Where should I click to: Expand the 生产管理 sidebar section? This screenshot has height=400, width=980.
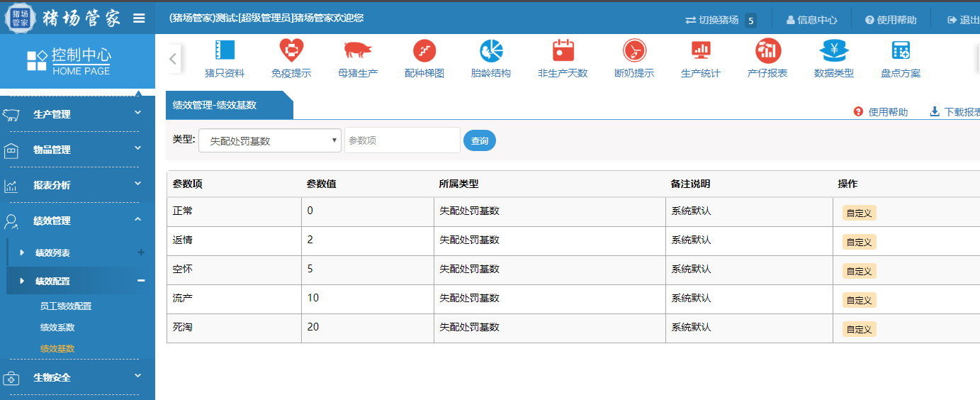[x=77, y=114]
